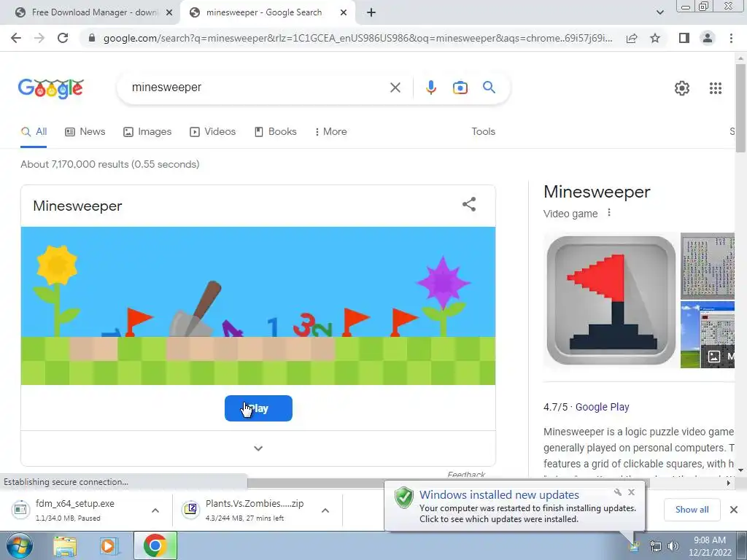
Task: Expand options for fdm_x64_setup.exe download
Action: 155,510
